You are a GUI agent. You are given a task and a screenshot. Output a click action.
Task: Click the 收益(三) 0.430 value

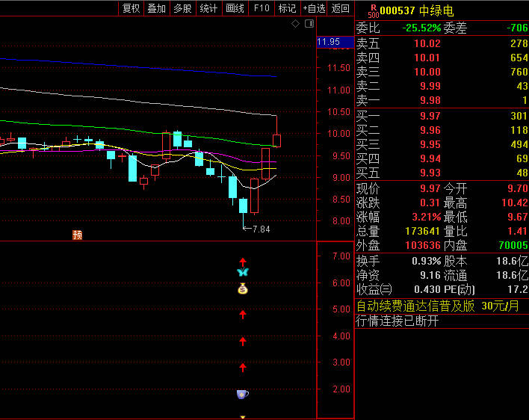coord(427,289)
